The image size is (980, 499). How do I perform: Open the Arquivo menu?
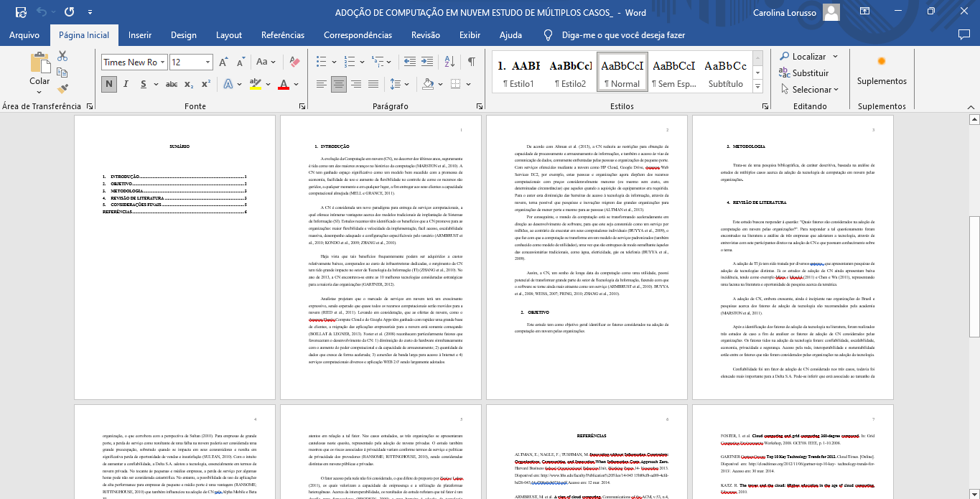[x=24, y=35]
